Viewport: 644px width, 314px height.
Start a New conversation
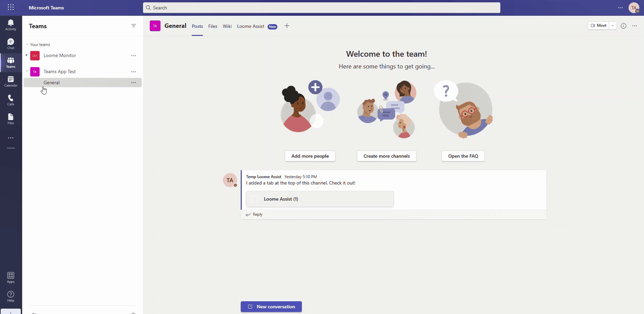point(271,307)
